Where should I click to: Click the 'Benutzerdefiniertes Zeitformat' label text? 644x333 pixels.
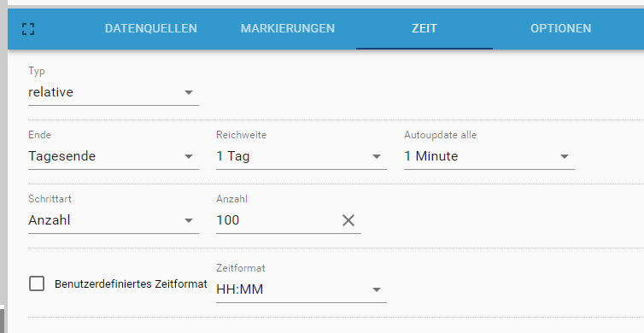click(x=131, y=283)
